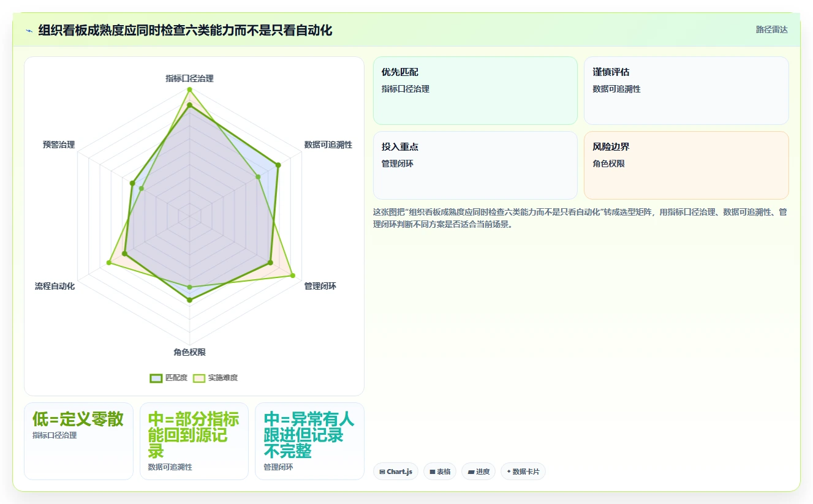Click 实施难度 point on 流程自动化 axis

click(x=109, y=263)
